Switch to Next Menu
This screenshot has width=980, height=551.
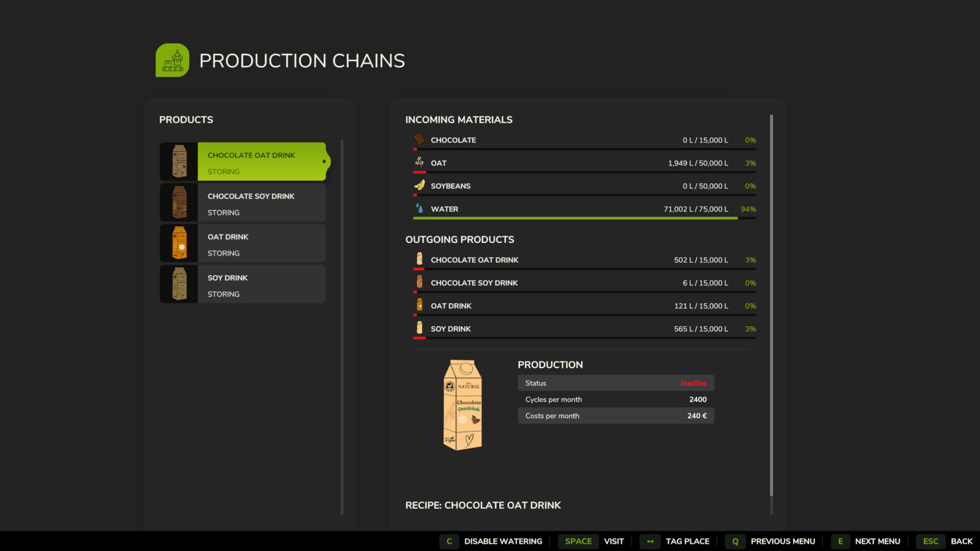(866, 541)
